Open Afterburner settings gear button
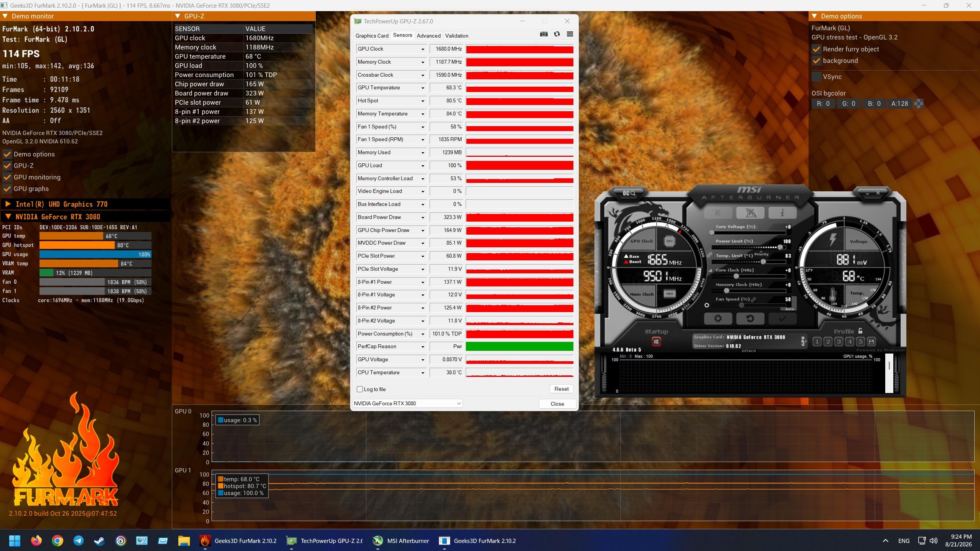 pos(718,318)
